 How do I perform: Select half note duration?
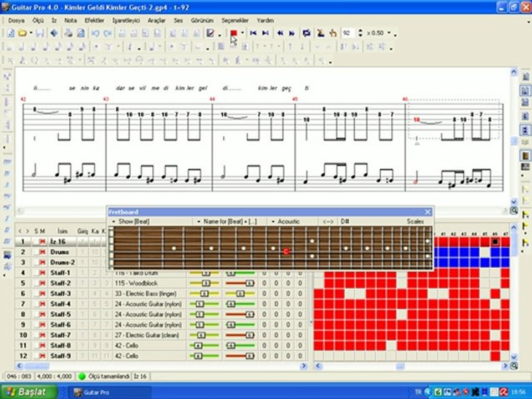pos(22,47)
